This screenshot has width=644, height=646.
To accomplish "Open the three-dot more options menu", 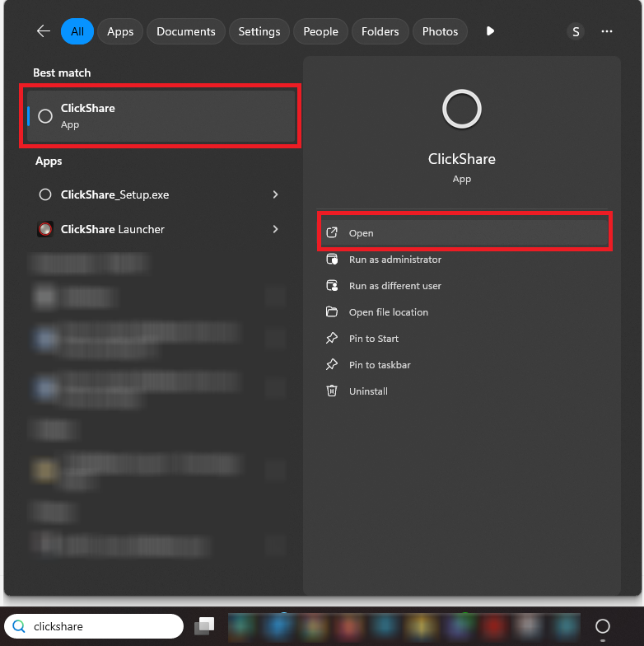I will tap(606, 31).
